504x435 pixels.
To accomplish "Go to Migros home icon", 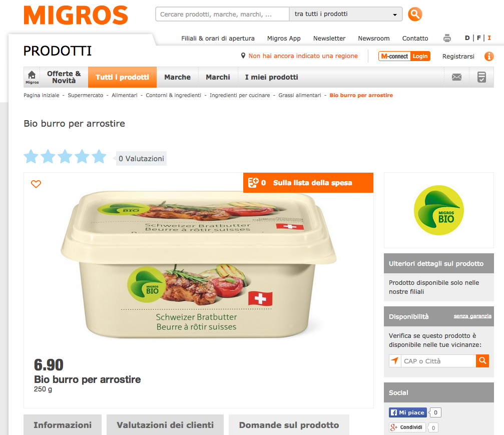I will [32, 77].
